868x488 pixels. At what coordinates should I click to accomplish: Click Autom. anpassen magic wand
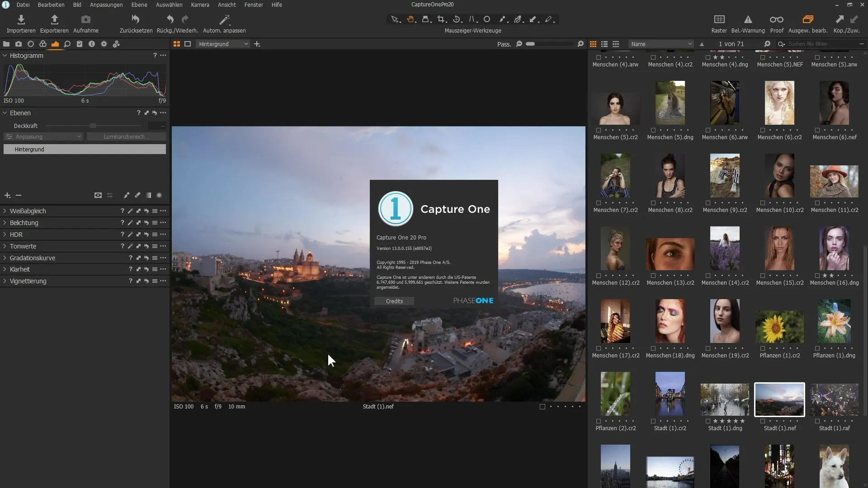[224, 19]
